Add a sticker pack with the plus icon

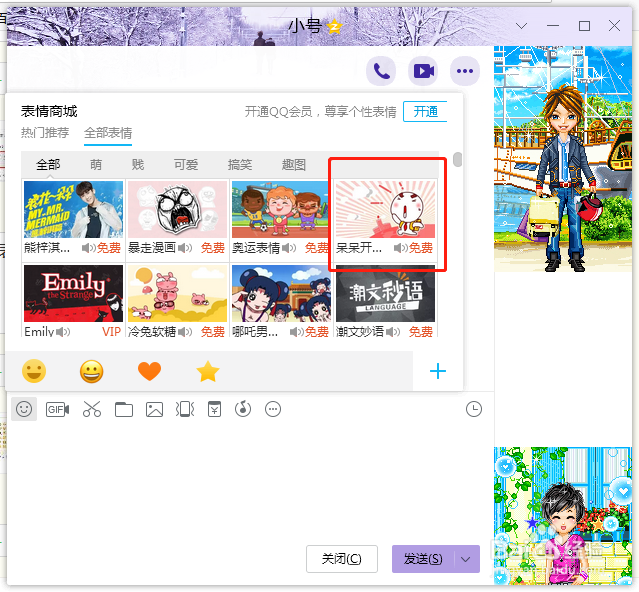[438, 371]
